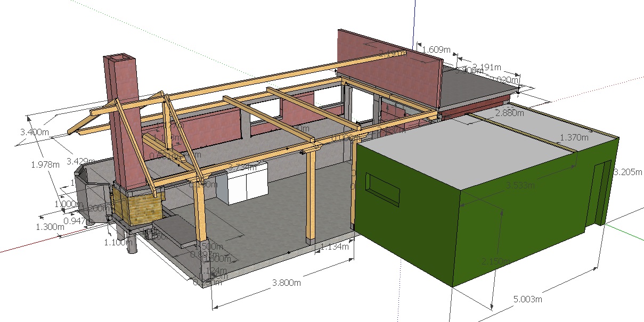This screenshot has width=644, height=322.
Task: Click the door on the green building
Action: pos(601,192)
